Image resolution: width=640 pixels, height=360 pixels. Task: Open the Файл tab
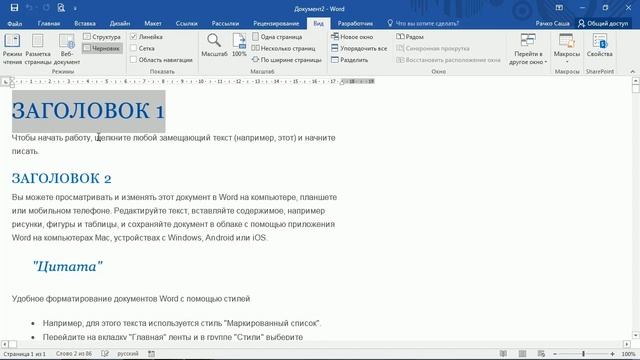click(x=15, y=23)
